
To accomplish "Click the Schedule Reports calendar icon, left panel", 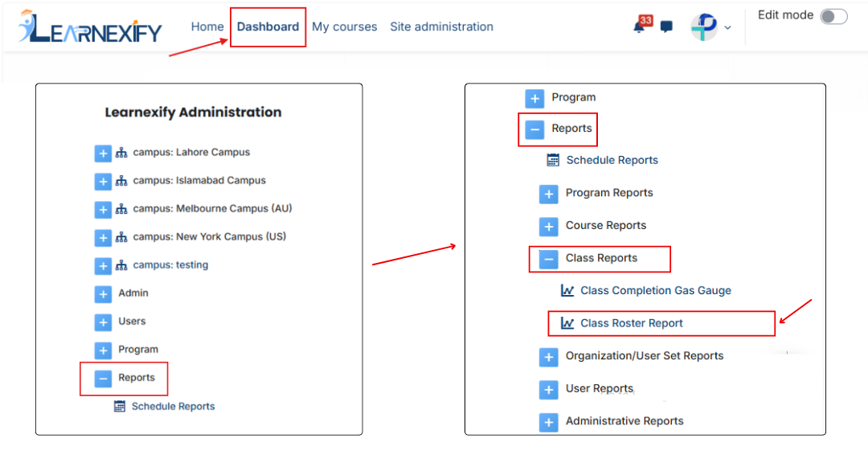I will pyautogui.click(x=120, y=407).
